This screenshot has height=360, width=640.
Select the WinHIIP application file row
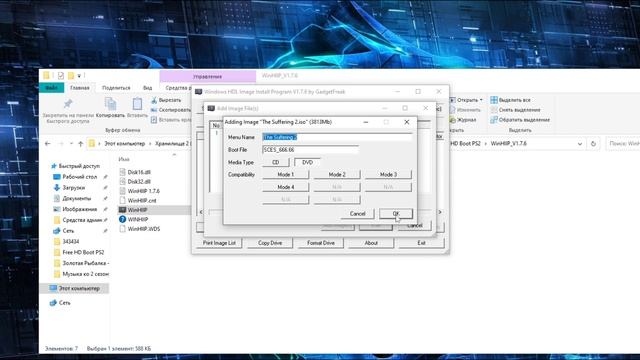tap(154, 210)
